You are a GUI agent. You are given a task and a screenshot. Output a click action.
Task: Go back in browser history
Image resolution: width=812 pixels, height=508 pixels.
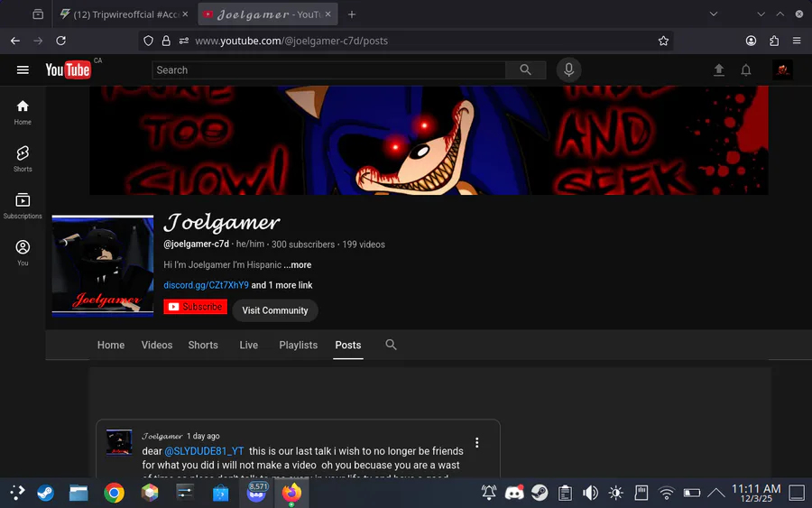point(15,41)
